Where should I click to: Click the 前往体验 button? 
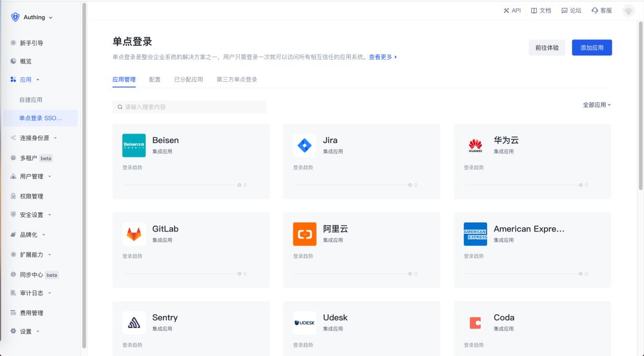click(x=547, y=48)
